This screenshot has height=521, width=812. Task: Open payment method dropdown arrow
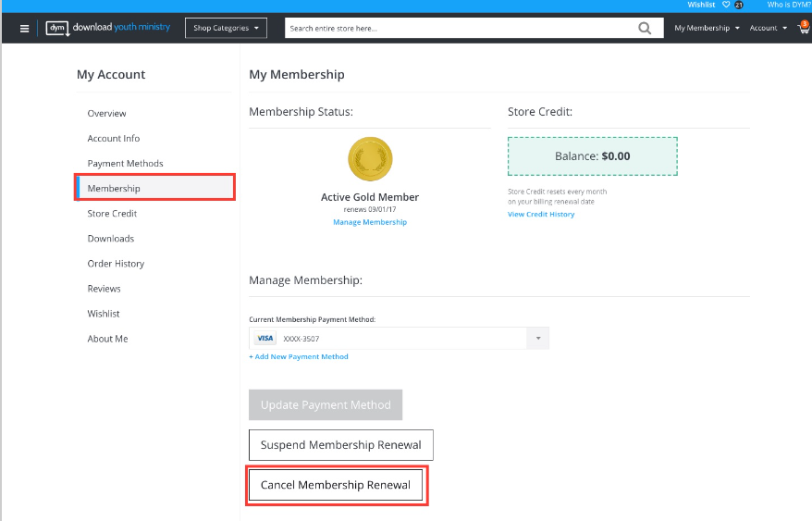tap(538, 339)
